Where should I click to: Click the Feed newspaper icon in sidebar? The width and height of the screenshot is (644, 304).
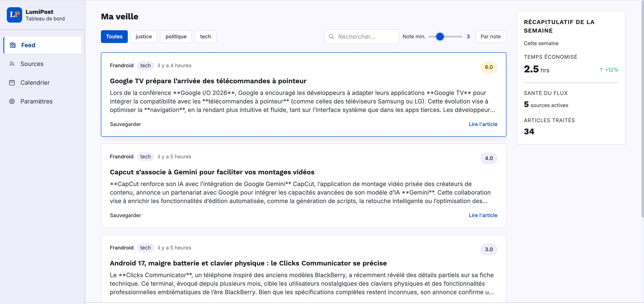[13, 45]
